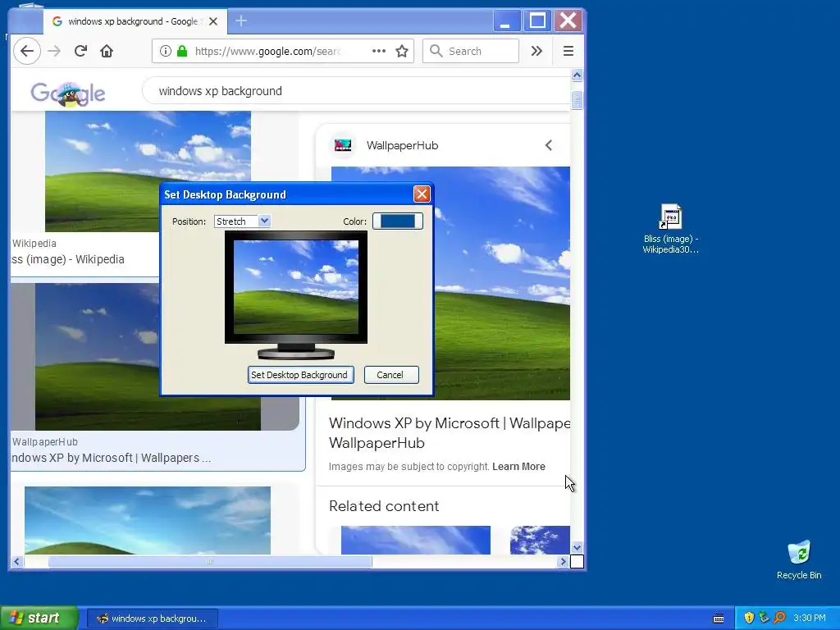This screenshot has width=840, height=630.
Task: Reload the page with the refresh icon
Action: pyautogui.click(x=80, y=51)
